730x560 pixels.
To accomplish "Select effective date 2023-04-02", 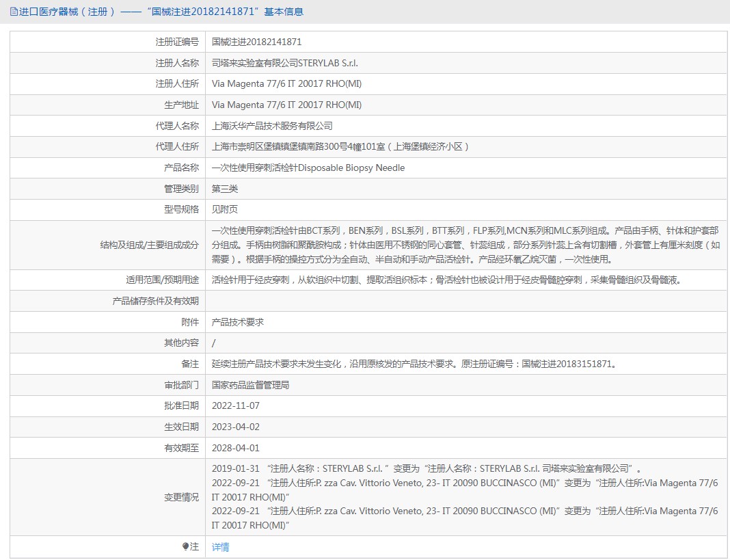I will click(236, 427).
